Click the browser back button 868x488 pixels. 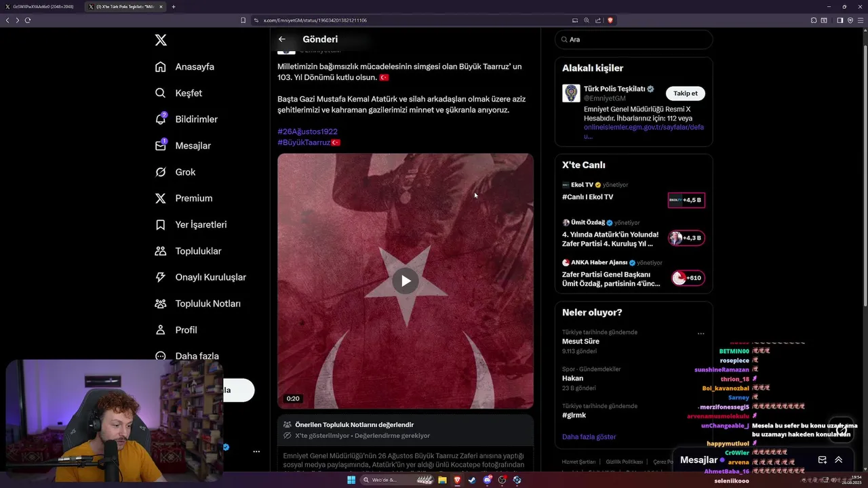[x=7, y=20]
